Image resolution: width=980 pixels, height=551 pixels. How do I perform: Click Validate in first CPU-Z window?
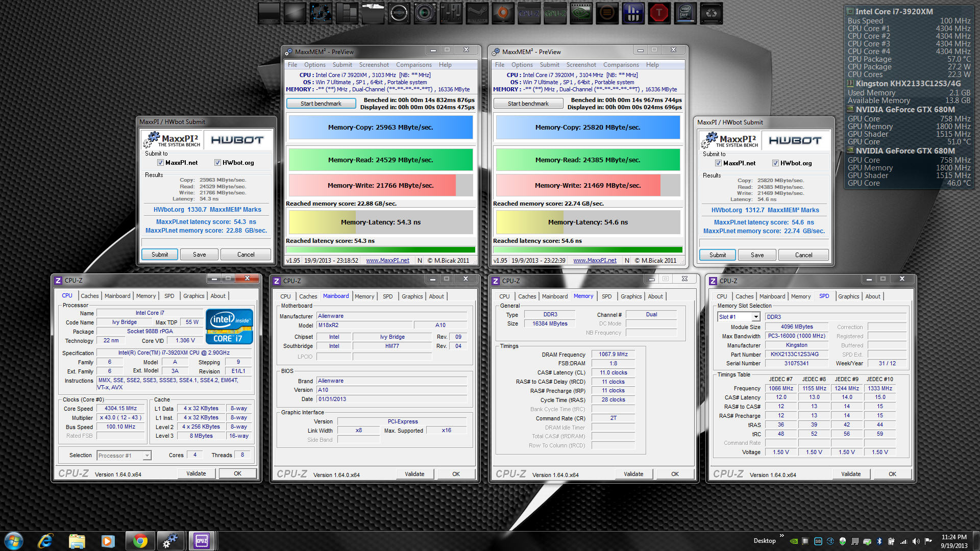[x=196, y=473]
